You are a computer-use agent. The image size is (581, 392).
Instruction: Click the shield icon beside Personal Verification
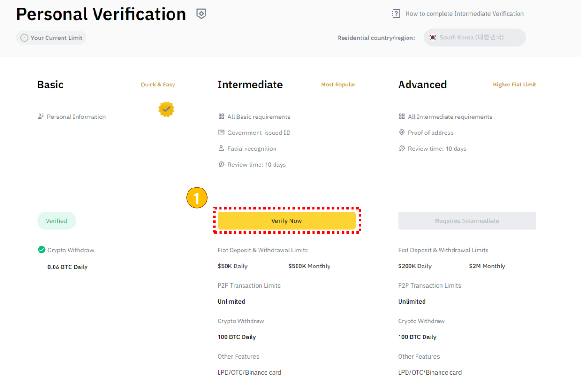(201, 14)
